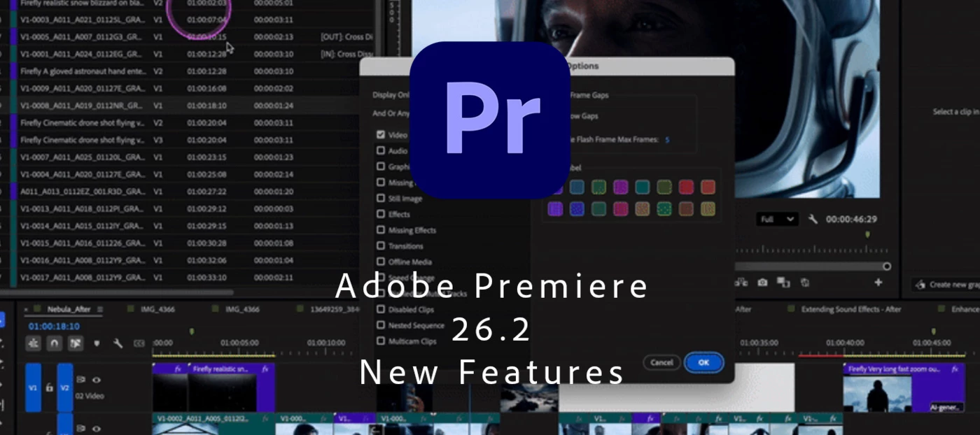Toggle lock for V1 track

pyautogui.click(x=49, y=387)
